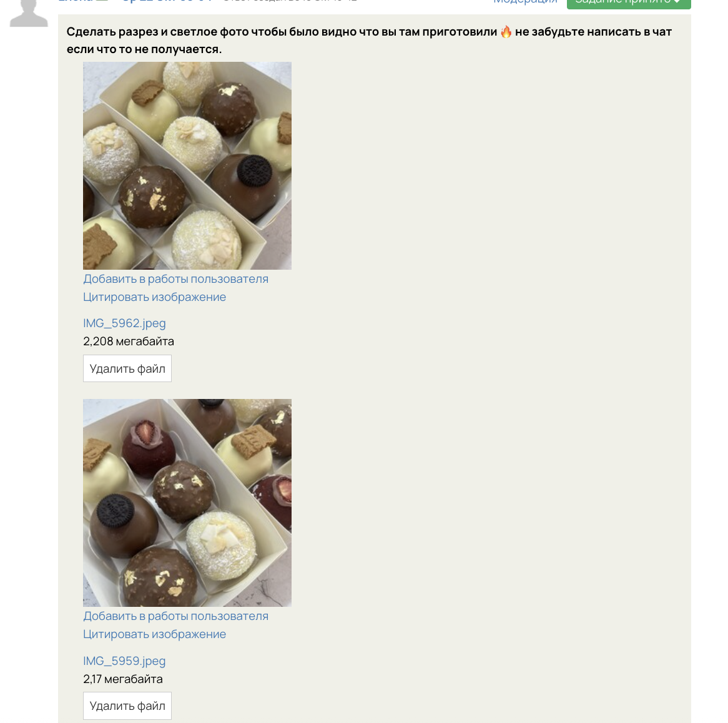728x723 pixels.
Task: Open the IMG_5959.jpeg file link
Action: pos(124,661)
